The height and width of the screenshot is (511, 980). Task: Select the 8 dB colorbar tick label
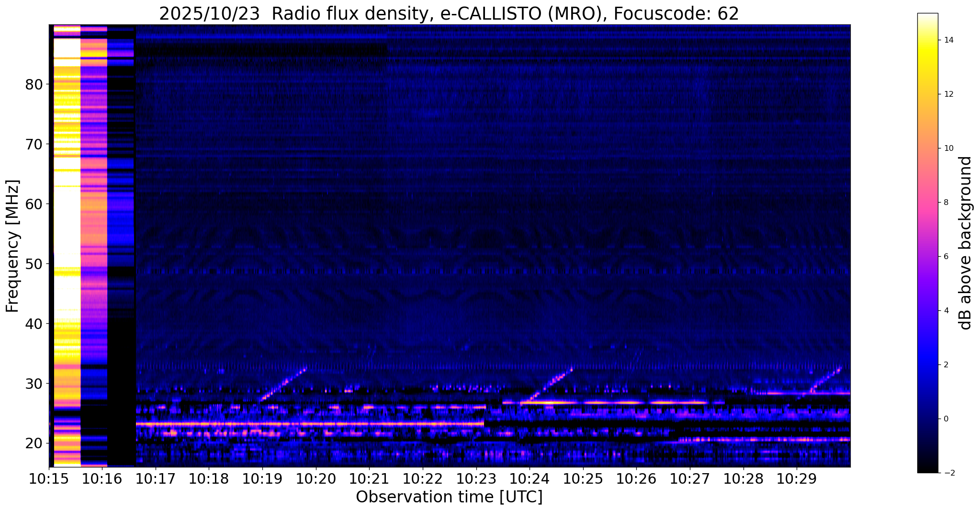point(946,203)
